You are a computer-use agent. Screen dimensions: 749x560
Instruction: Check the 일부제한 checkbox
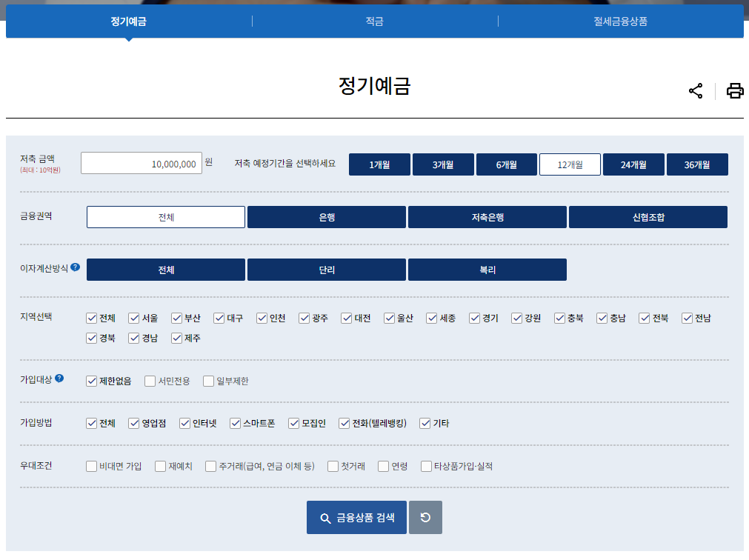click(x=208, y=381)
